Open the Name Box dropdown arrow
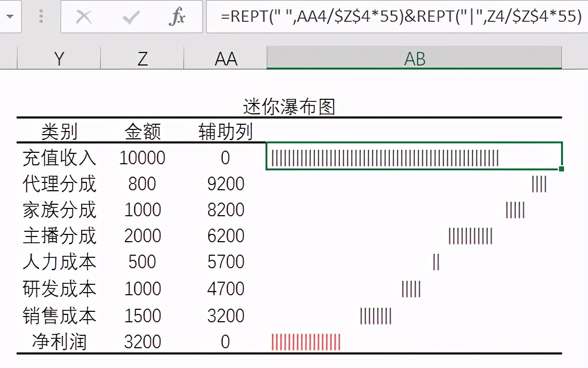The width and height of the screenshot is (588, 368). click(10, 17)
